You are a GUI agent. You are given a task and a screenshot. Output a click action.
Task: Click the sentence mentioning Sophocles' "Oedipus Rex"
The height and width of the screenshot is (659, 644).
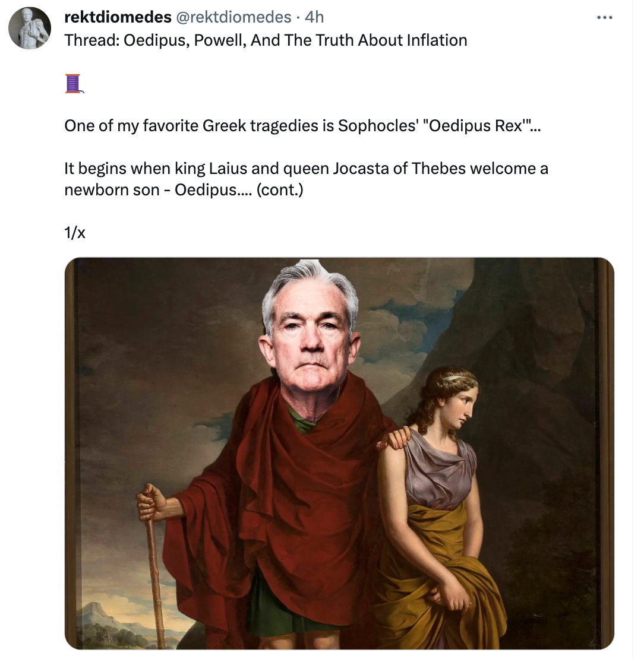302,126
